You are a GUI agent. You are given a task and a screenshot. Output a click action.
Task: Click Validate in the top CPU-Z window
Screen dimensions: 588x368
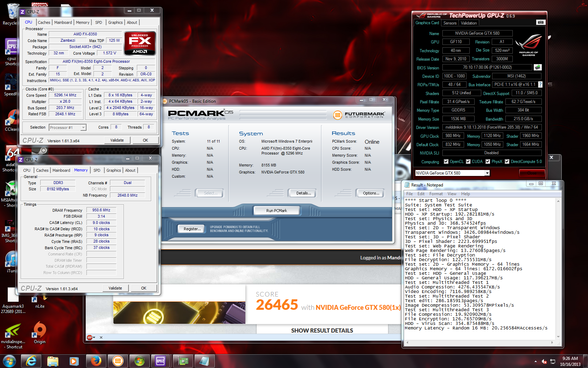tap(117, 140)
